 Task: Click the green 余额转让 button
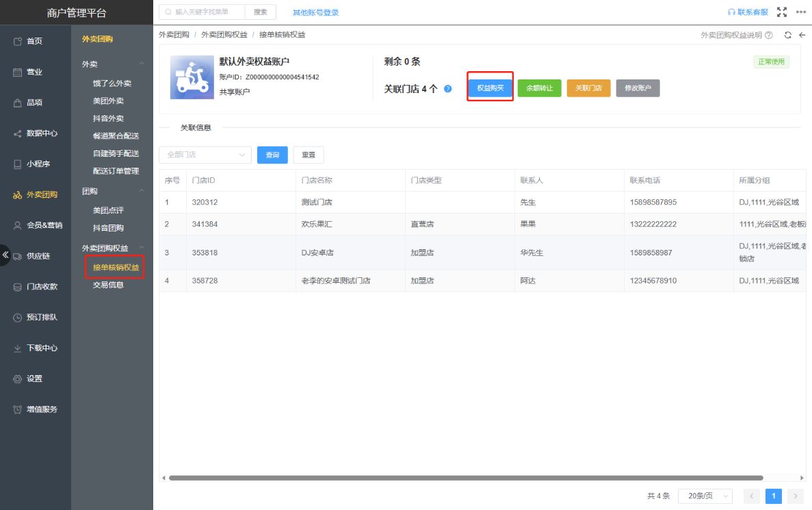coord(539,88)
